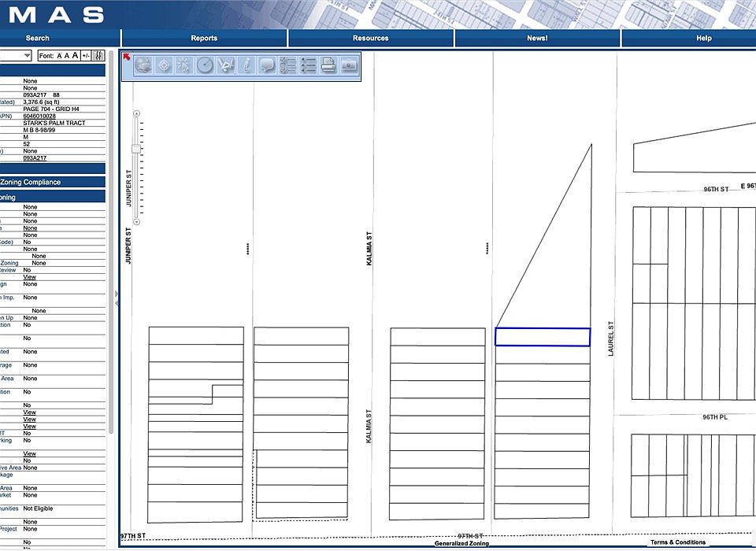Click the globe icon in map toolbar
The height and width of the screenshot is (551, 756).
click(143, 65)
